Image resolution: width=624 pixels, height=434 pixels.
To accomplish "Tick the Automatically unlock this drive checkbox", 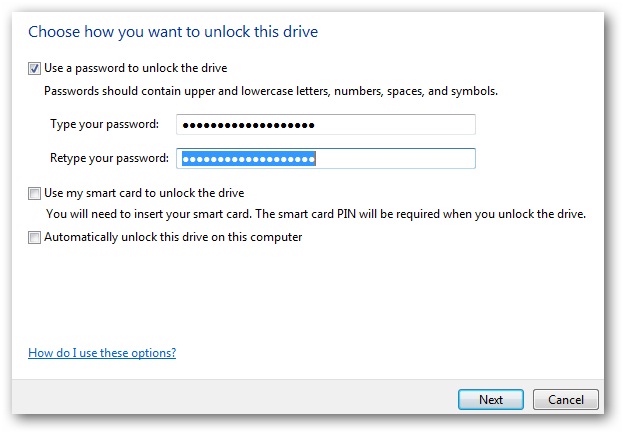I will 34,237.
